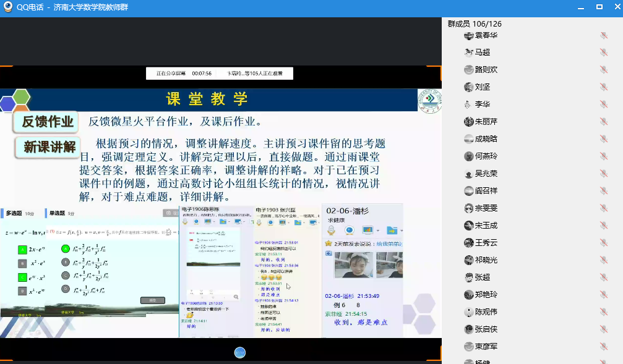Click the 新课讲解 button on the slide
This screenshot has height=364, width=623.
click(48, 147)
